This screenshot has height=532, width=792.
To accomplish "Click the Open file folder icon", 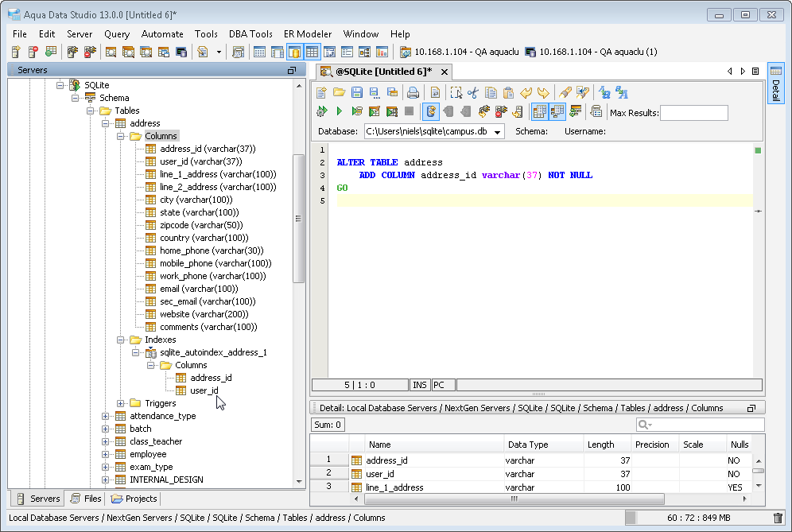I will point(340,92).
